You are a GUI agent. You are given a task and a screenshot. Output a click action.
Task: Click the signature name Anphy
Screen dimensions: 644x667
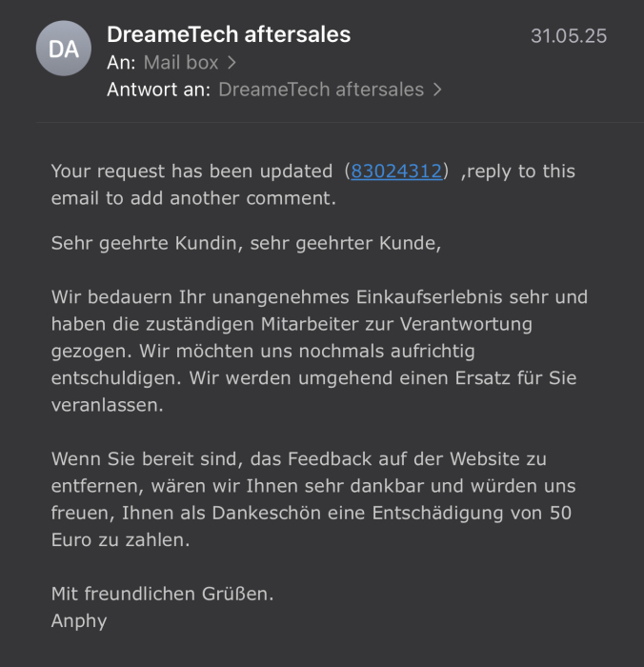(79, 621)
